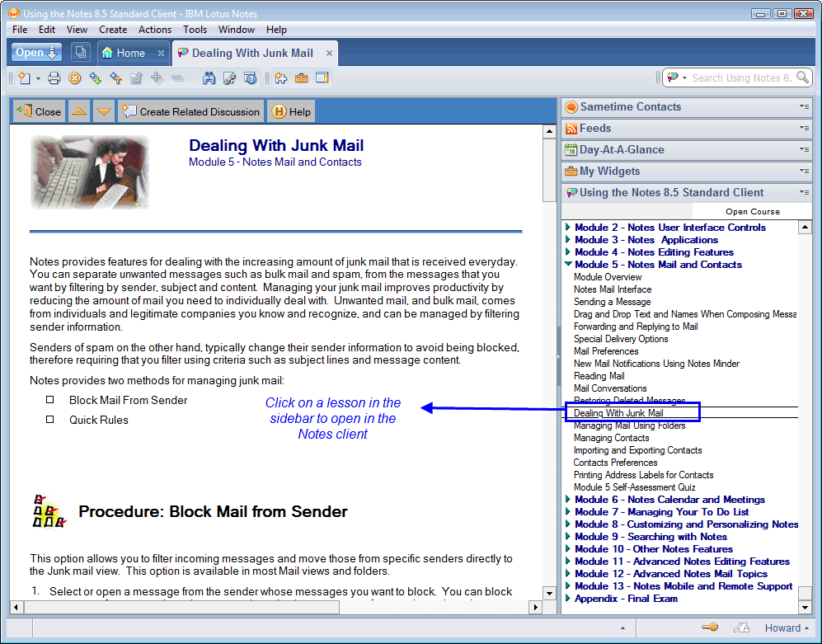This screenshot has height=644, width=822.
Task: Open the New document dropdown arrow
Action: tap(38, 78)
